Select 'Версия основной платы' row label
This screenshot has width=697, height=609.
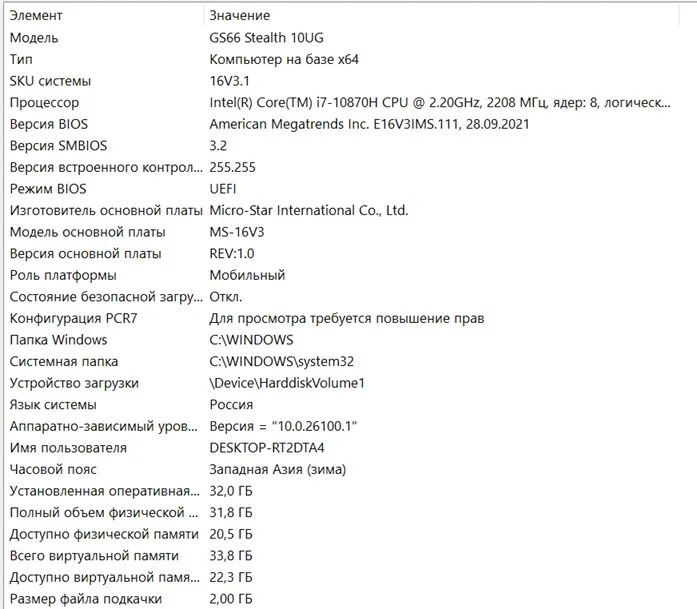coord(85,254)
